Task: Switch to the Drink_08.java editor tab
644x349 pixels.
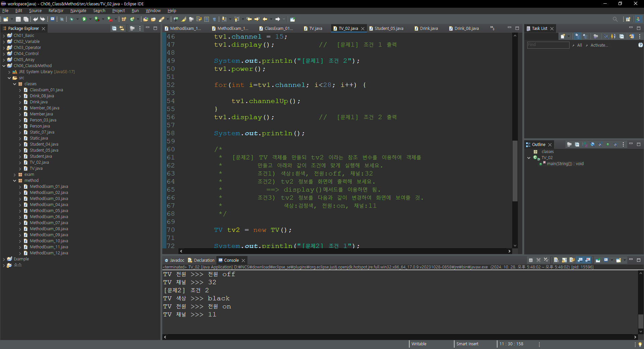Action: (x=464, y=29)
